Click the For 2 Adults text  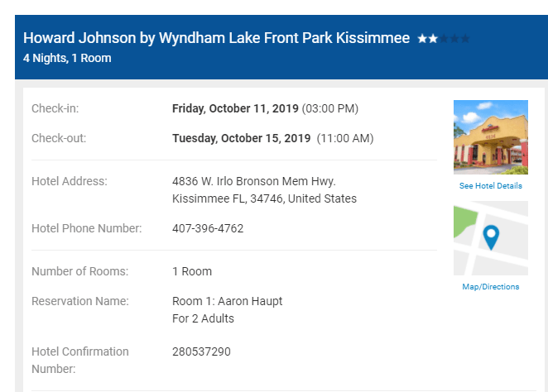pyautogui.click(x=203, y=318)
